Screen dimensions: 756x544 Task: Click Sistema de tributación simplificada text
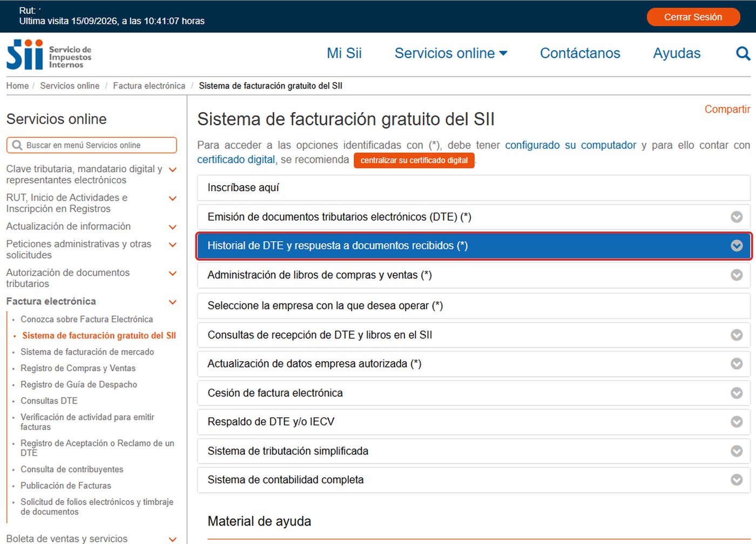coord(288,451)
